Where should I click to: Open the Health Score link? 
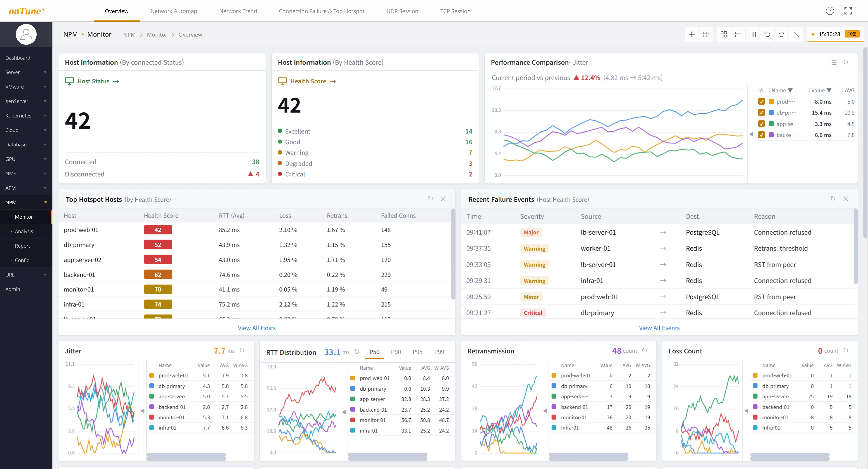click(313, 81)
